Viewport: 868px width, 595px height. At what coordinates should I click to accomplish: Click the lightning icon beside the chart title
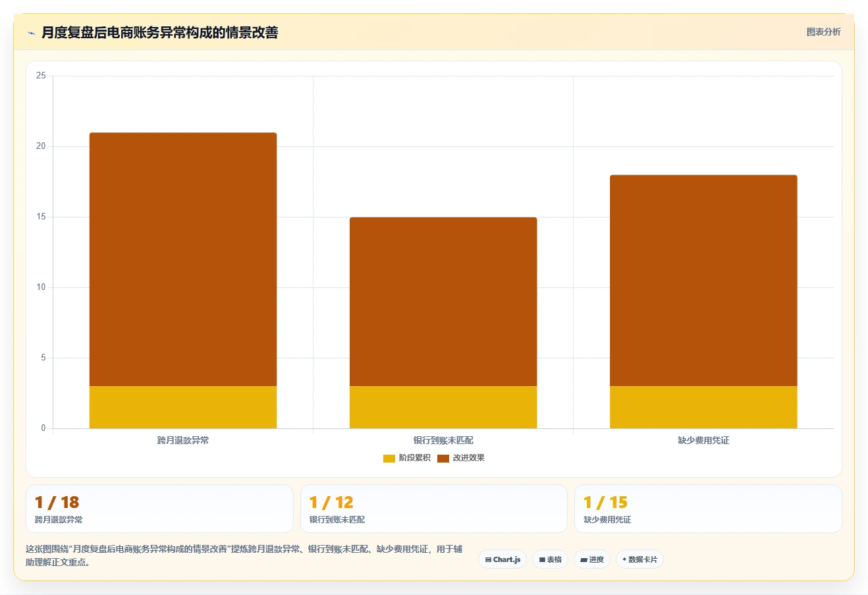(x=31, y=32)
